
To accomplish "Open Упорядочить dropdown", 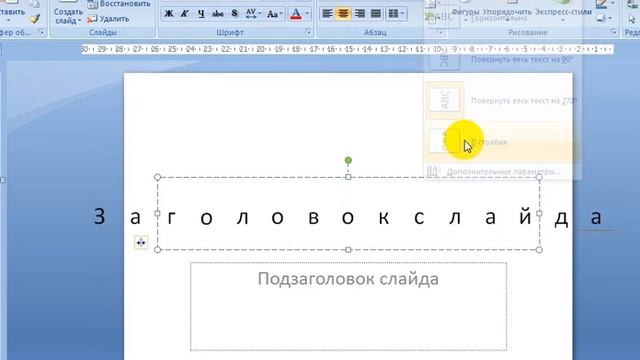I will [507, 12].
